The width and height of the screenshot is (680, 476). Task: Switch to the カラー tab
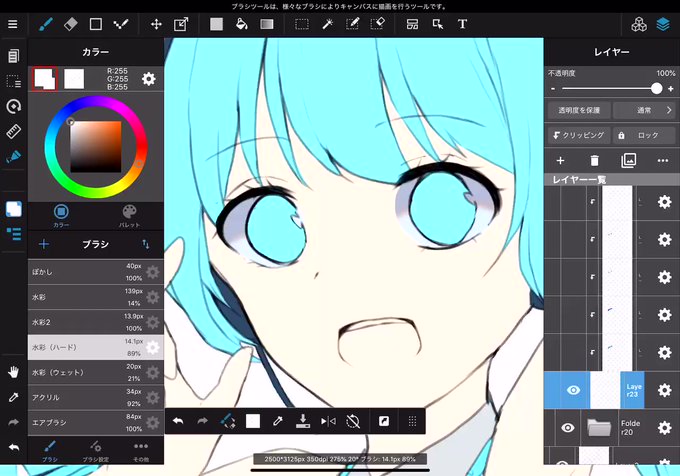(61, 216)
